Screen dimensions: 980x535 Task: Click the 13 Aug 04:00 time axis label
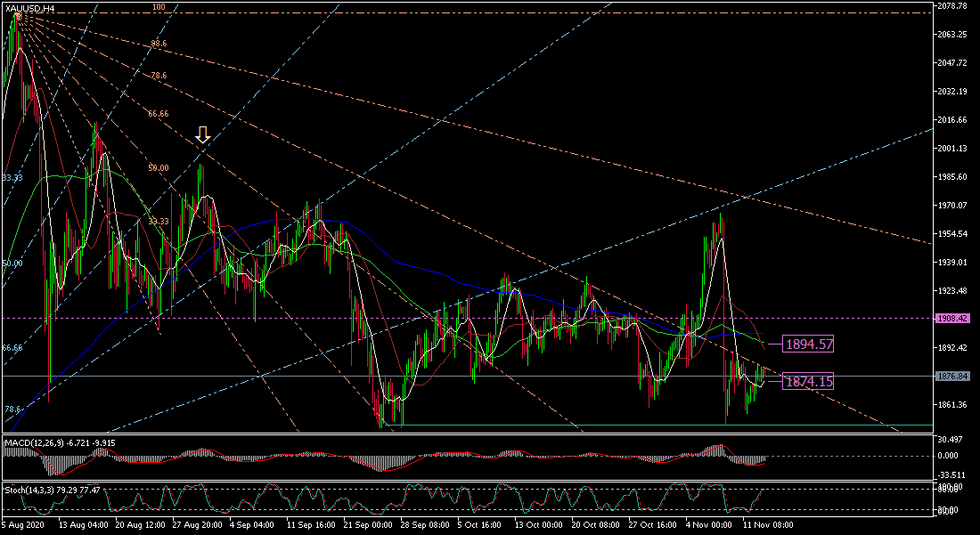(x=83, y=525)
